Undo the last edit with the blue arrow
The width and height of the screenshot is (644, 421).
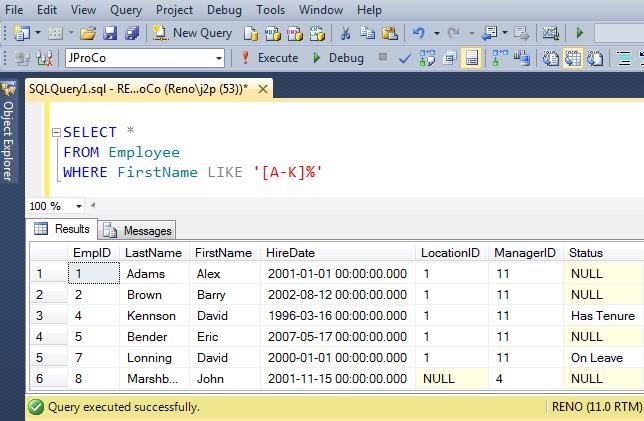tap(419, 32)
